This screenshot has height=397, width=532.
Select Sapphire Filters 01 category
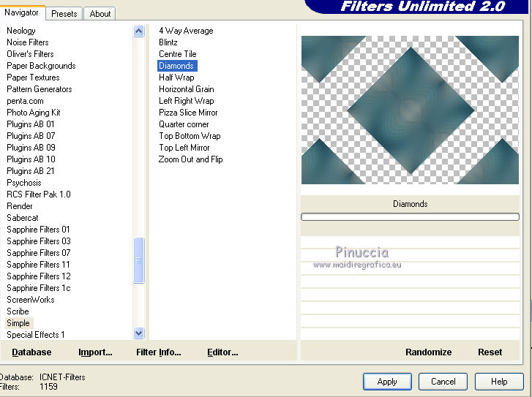pos(38,230)
